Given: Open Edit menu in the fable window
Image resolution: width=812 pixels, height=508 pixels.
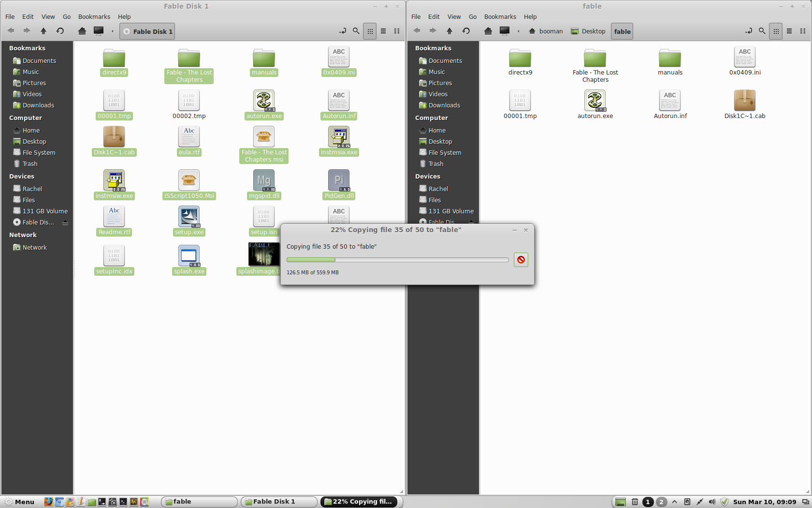Looking at the screenshot, I should [x=434, y=16].
